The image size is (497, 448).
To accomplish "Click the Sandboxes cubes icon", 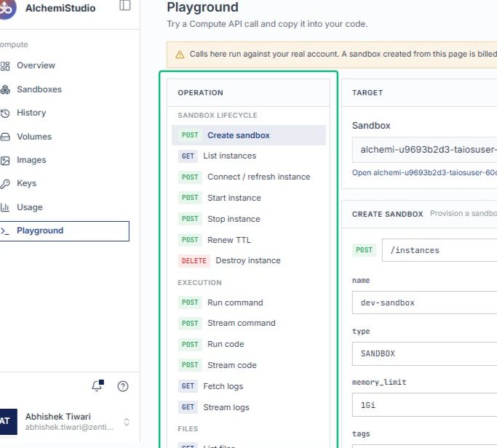I will [x=5, y=89].
